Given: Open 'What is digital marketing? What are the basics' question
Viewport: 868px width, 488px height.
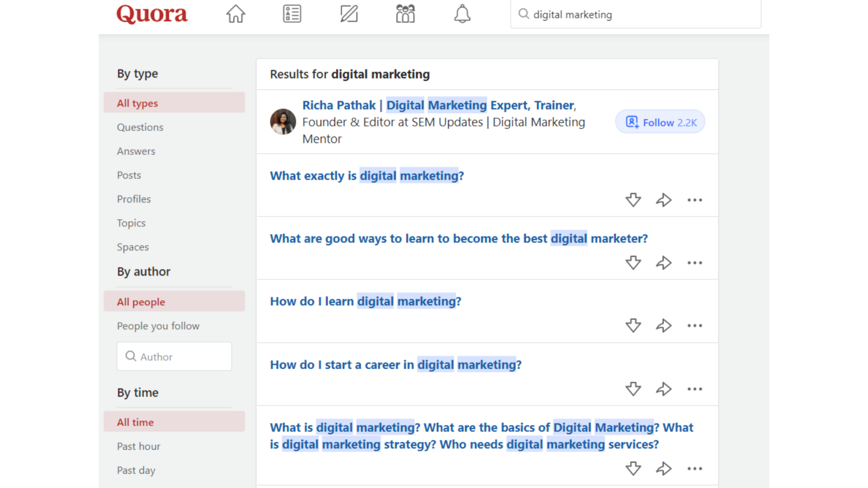Looking at the screenshot, I should 481,436.
